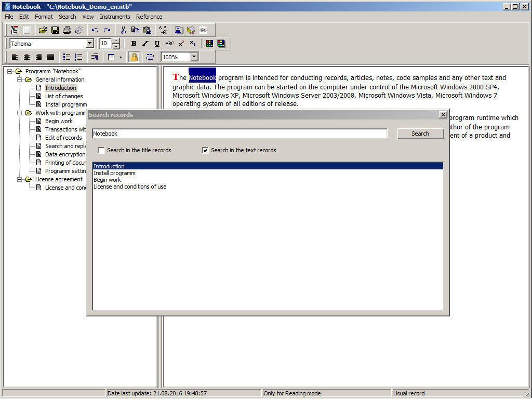The width and height of the screenshot is (532, 399).
Task: Open the 100% zoom dropdown
Action: 194,57
